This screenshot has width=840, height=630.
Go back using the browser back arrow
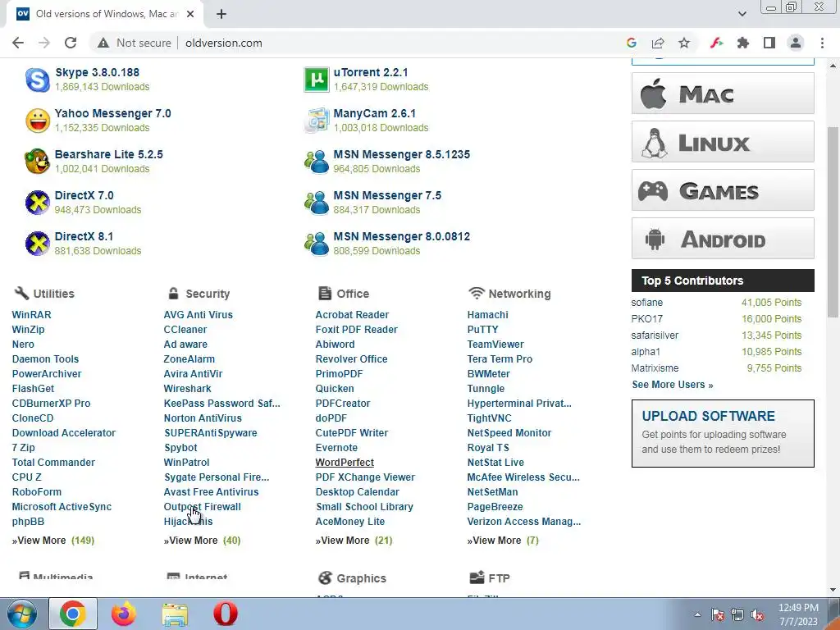18,43
